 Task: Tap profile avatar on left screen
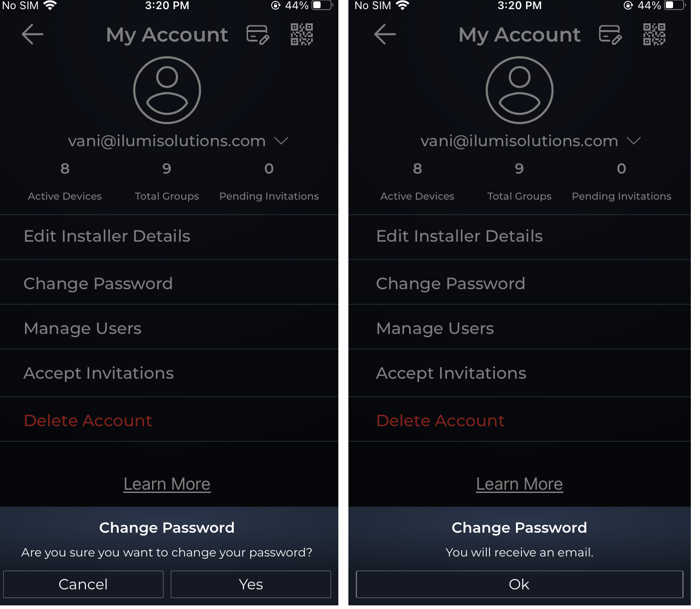(167, 90)
